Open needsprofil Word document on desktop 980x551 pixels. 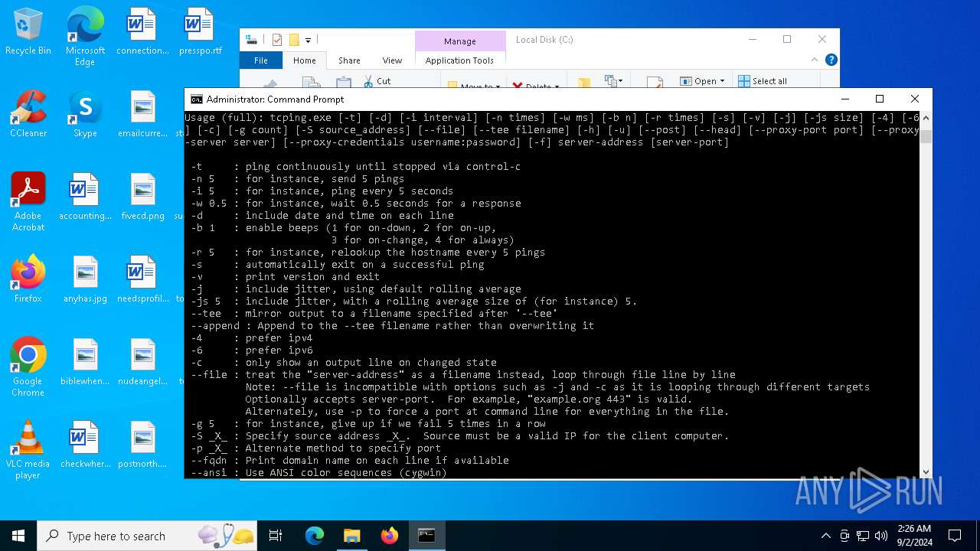(x=142, y=280)
